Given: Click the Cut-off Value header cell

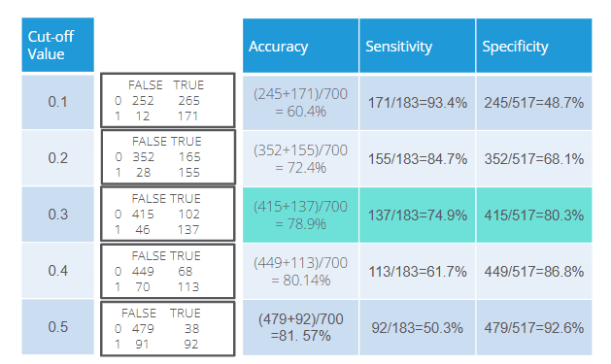Looking at the screenshot, I should pyautogui.click(x=57, y=45).
